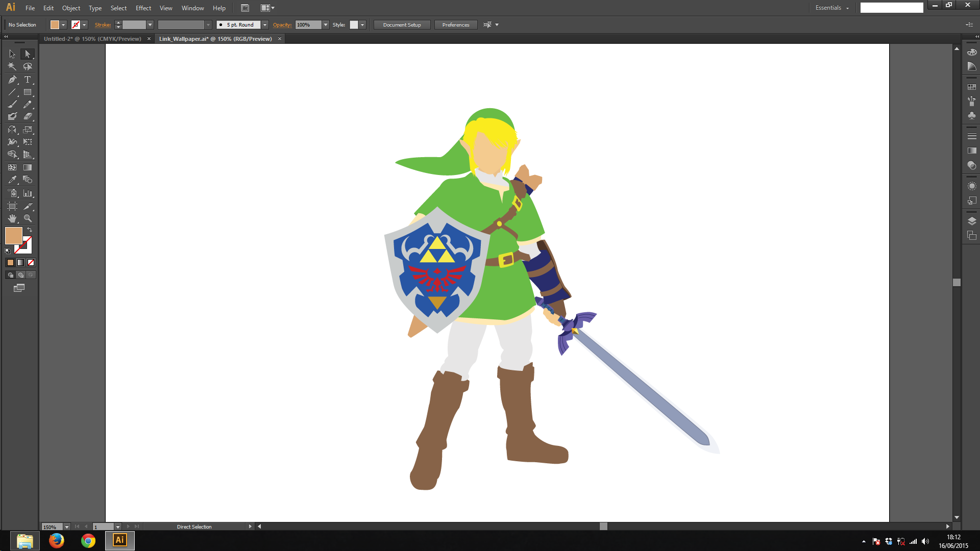Screen dimensions: 980x551
Task: Switch to Draw Normal mode
Action: click(10, 275)
